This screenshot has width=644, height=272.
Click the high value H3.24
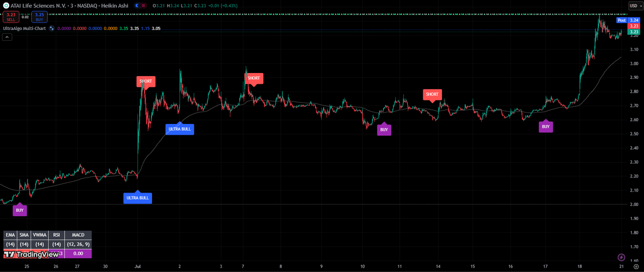173,6
